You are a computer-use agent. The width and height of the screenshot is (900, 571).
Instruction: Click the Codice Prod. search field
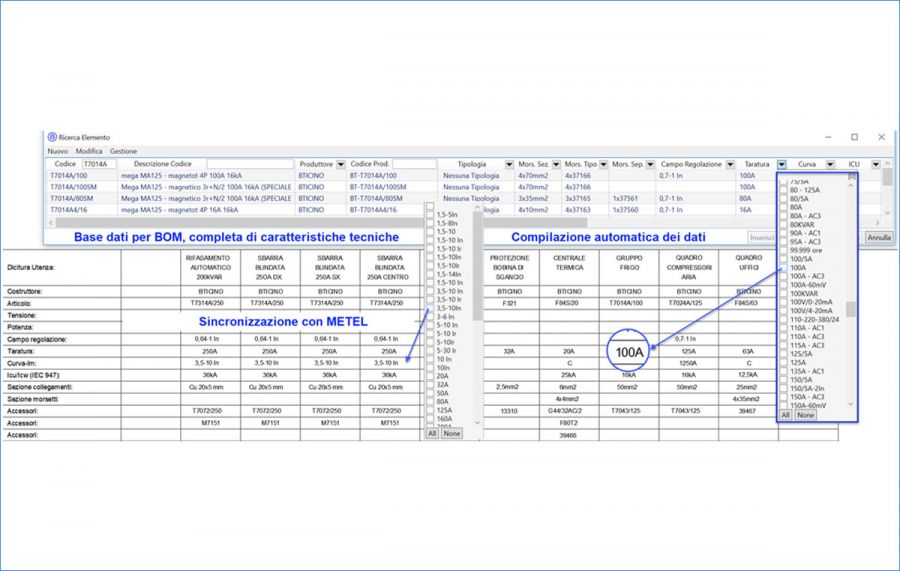414,164
